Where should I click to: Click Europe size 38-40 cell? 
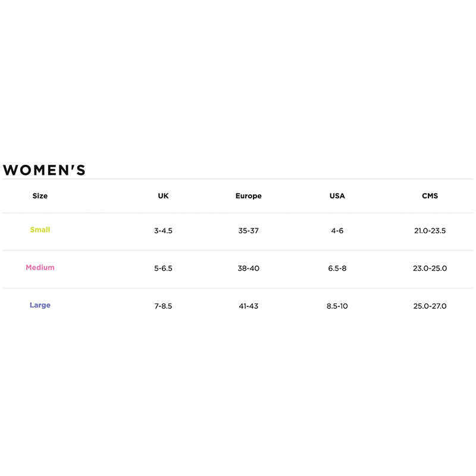(248, 268)
